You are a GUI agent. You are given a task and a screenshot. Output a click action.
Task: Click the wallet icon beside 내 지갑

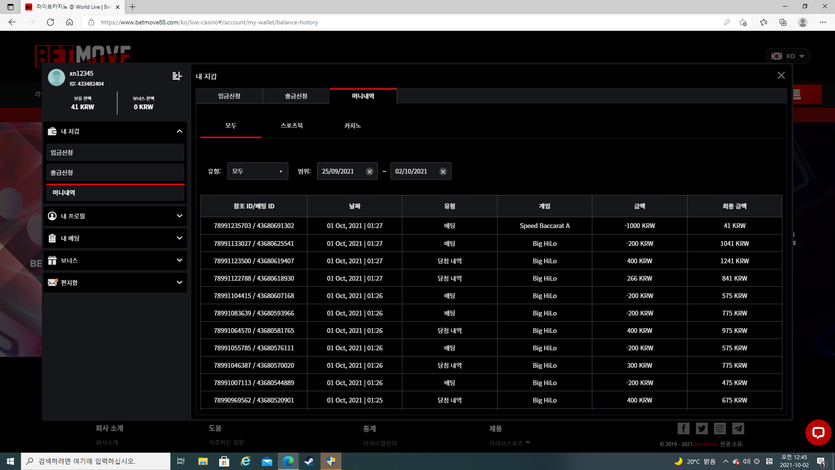(52, 131)
